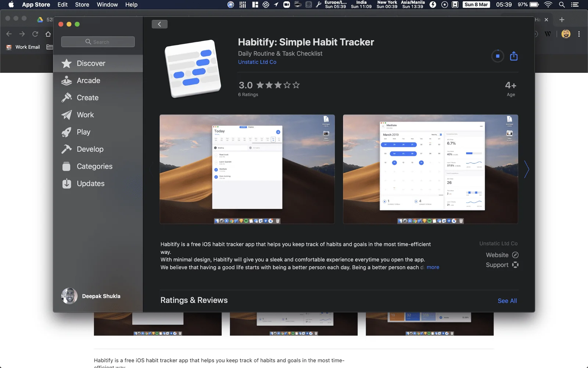Viewport: 588px width, 368px height.
Task: Select the Work section
Action: [x=98, y=115]
